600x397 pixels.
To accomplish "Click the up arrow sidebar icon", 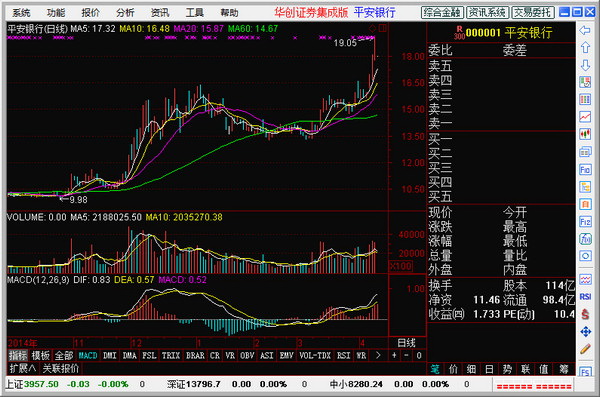I will (585, 48).
